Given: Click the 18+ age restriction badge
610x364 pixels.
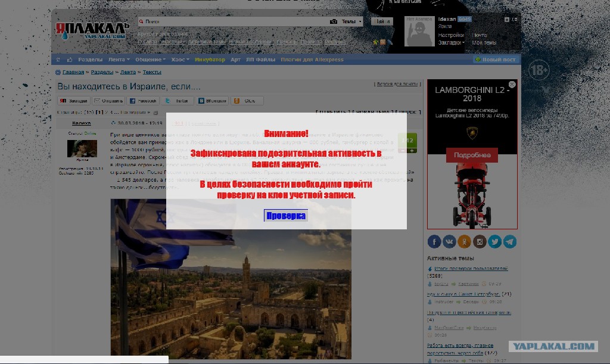Looking at the screenshot, I should point(539,70).
